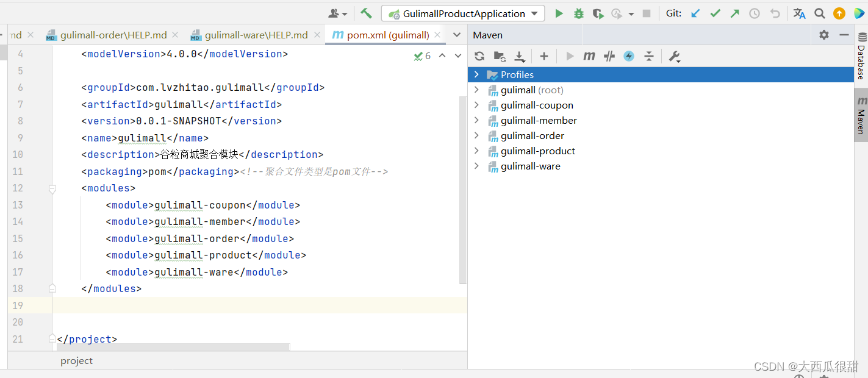Click the Build Project hammer icon
868x378 pixels.
(366, 13)
